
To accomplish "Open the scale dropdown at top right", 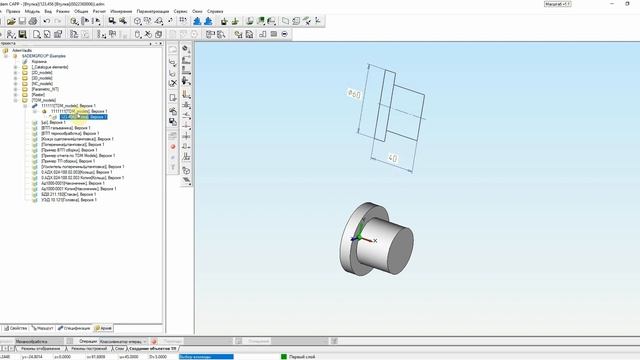I will (x=558, y=4).
